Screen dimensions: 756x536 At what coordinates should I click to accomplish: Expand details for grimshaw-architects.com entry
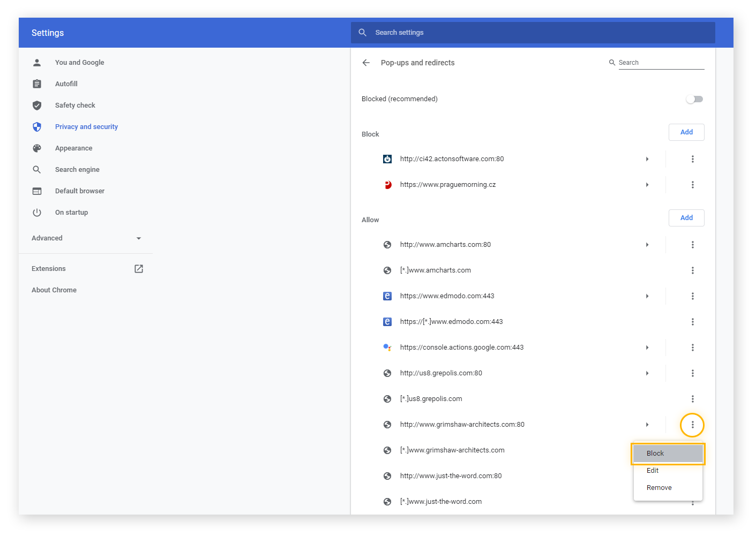click(x=647, y=424)
